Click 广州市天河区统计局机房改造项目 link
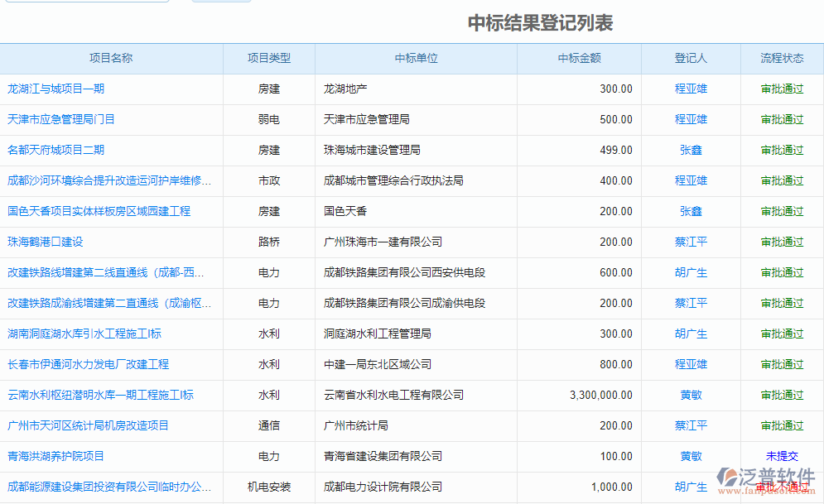Viewport: 824px width, 504px height. click(x=88, y=425)
